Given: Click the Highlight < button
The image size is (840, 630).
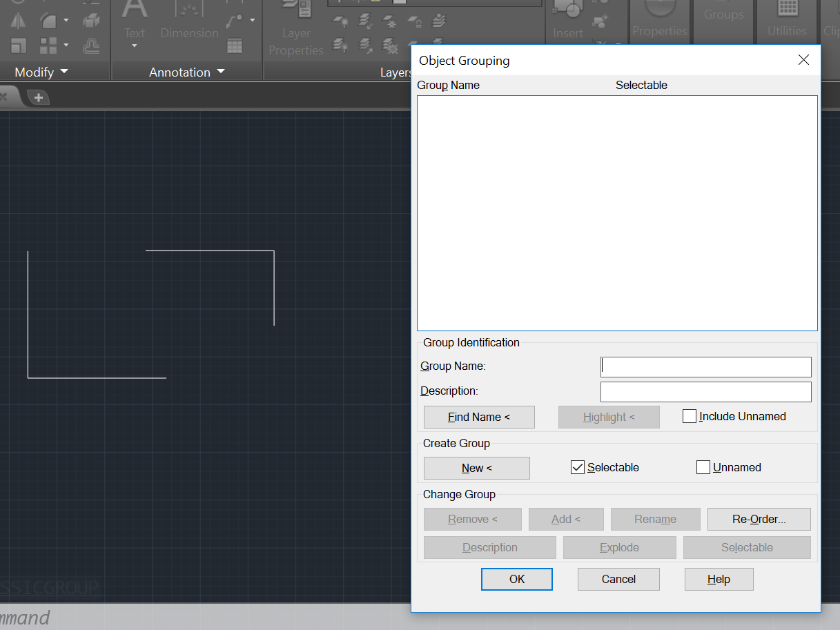Looking at the screenshot, I should pyautogui.click(x=609, y=417).
